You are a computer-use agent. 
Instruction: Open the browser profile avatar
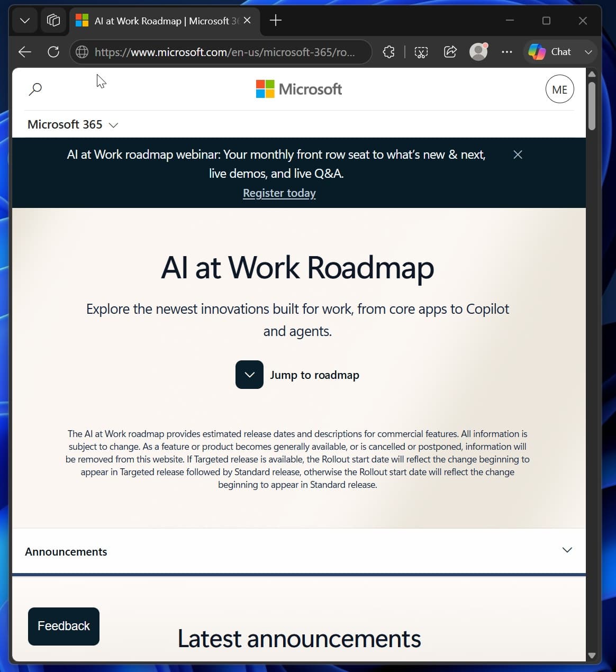click(x=478, y=52)
